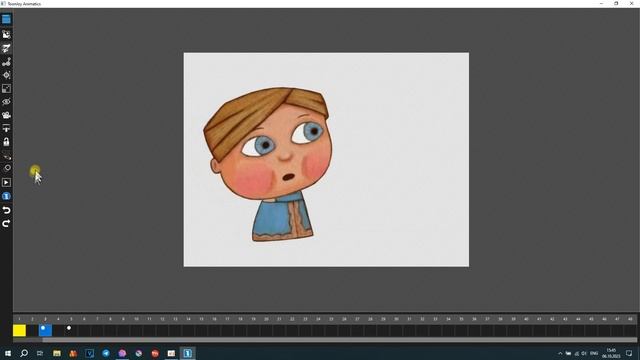Switch the ENG input language

click(x=594, y=353)
